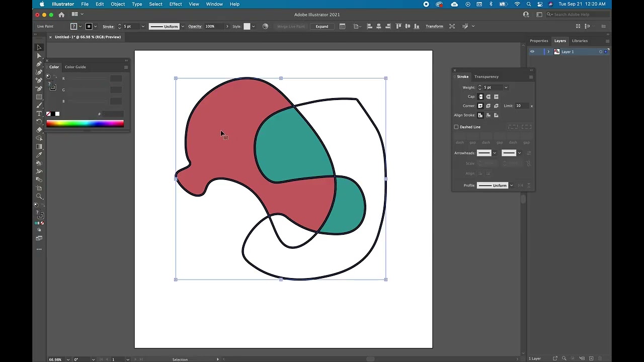
Task: Click the Recolor Artwork icon
Action: click(x=265, y=26)
